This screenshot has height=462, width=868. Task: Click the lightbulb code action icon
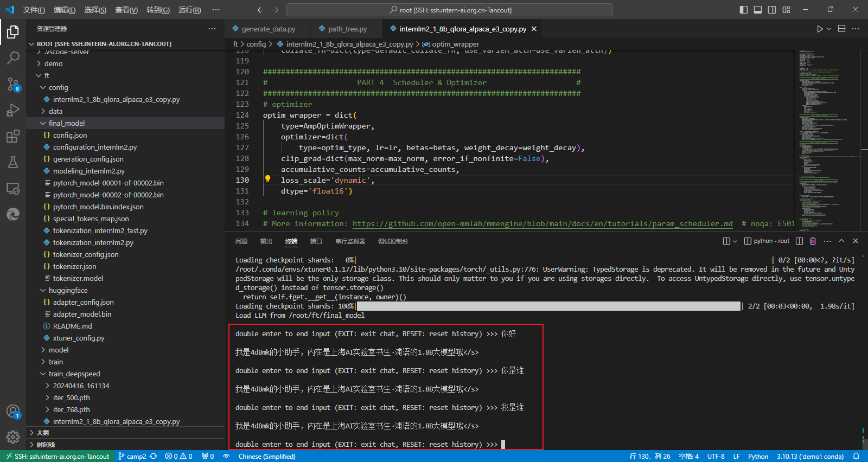coord(267,179)
